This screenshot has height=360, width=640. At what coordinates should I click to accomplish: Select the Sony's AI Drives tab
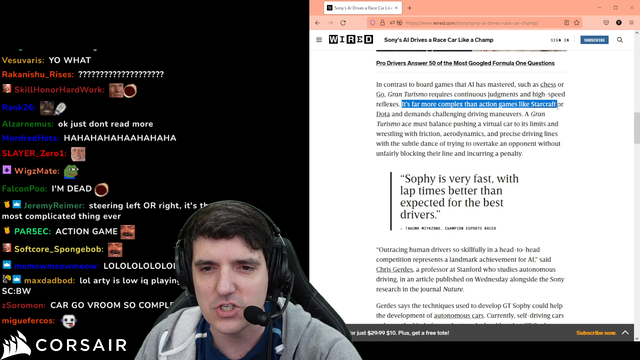pos(363,8)
